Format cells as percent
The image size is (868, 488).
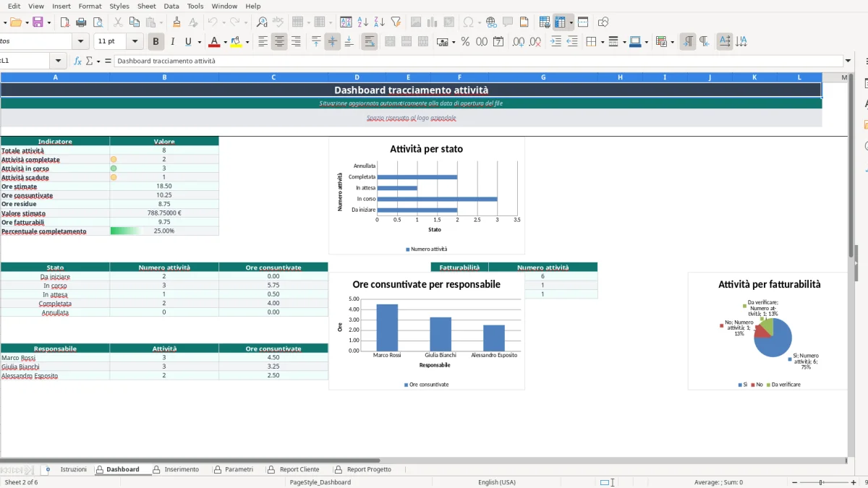(x=465, y=42)
